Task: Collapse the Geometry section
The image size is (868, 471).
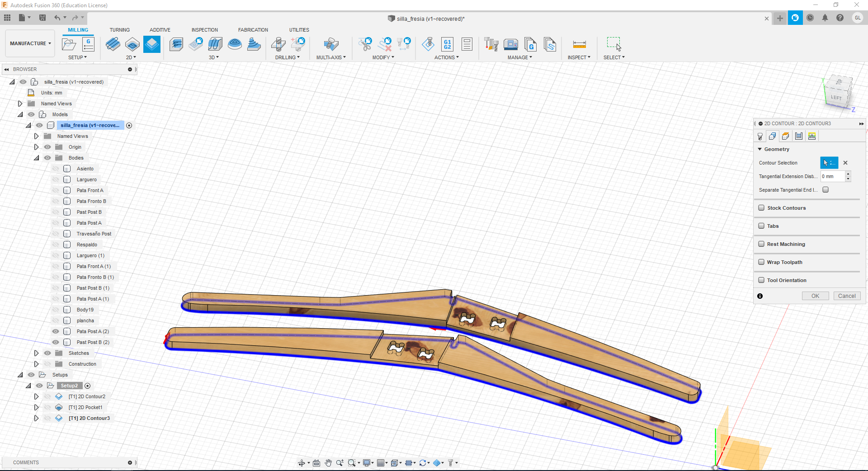Action: (760, 149)
